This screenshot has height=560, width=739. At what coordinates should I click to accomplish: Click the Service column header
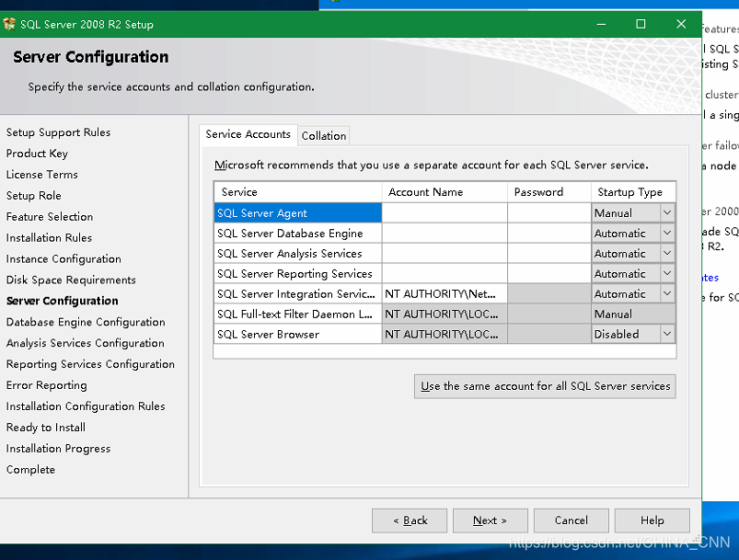298,192
